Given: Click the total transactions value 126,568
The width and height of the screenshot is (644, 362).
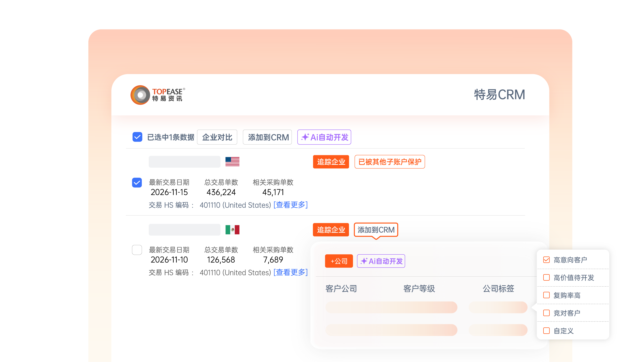Looking at the screenshot, I should pos(221,260).
